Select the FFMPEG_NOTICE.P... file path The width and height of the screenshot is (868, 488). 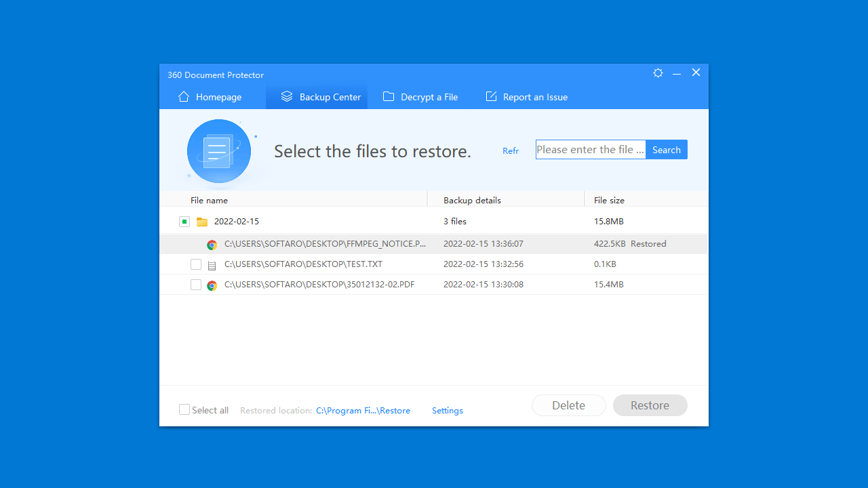click(325, 244)
